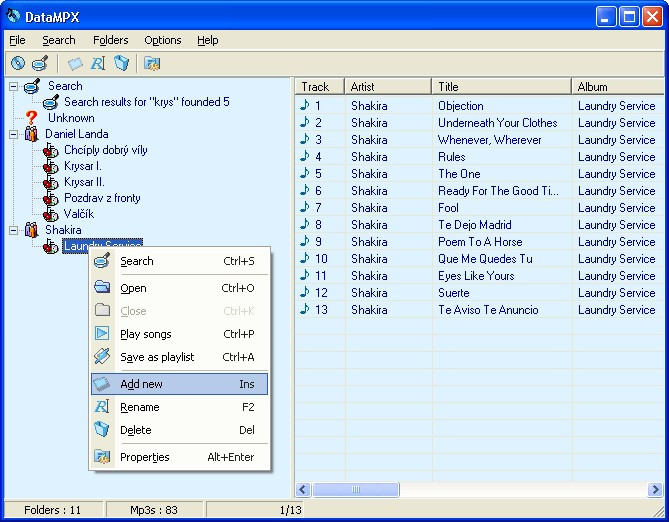
Task: Click the Laundry Service album icon
Action: [x=50, y=246]
